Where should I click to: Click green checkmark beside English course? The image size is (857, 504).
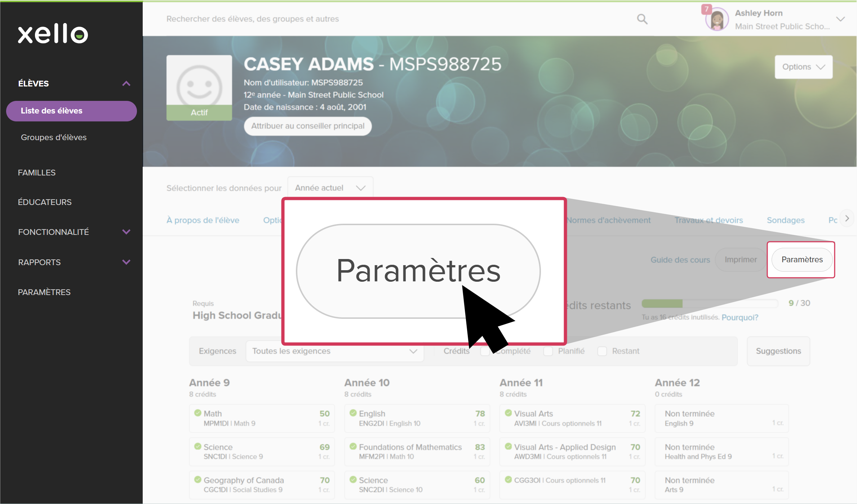(x=353, y=413)
